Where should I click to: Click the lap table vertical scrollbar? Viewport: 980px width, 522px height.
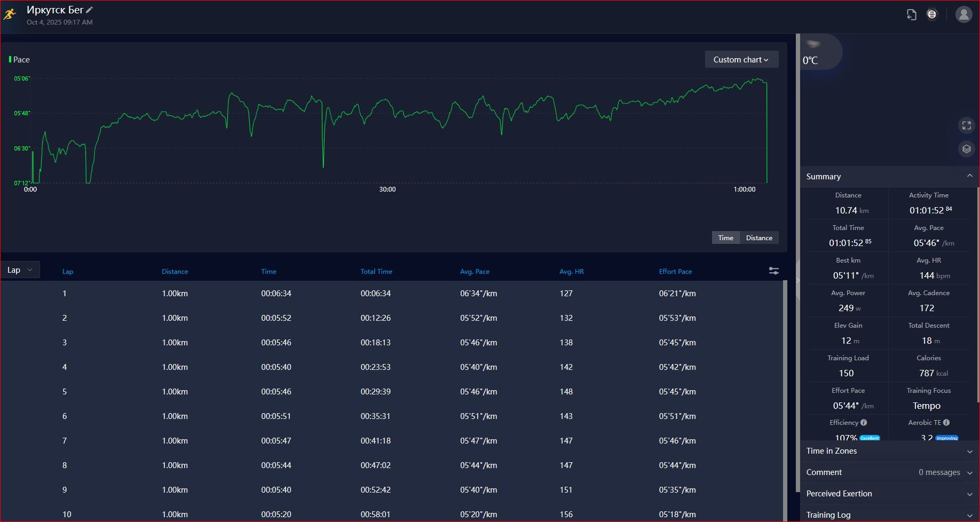[x=785, y=400]
